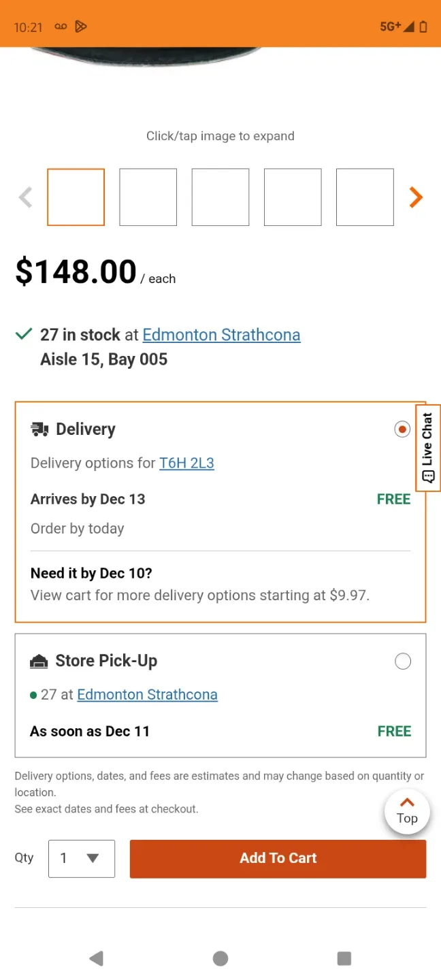Select the Delivery radio button

pos(402,429)
